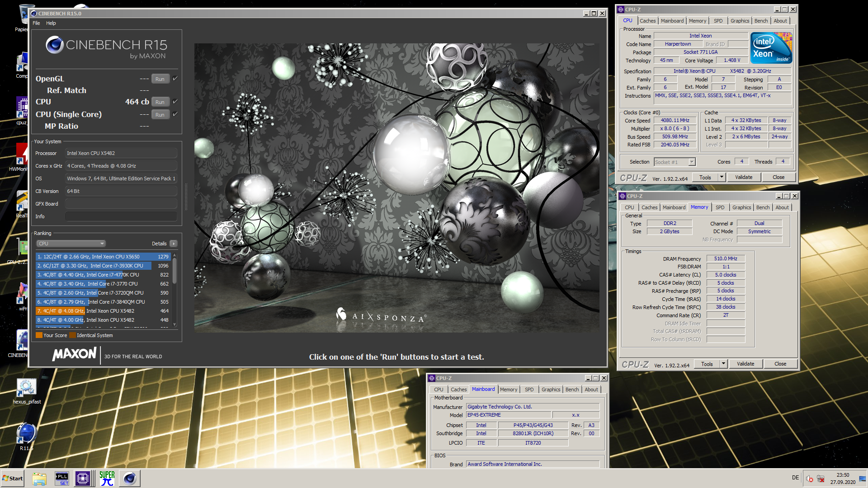Activate the Cinebench taskbar button

[x=130, y=479]
